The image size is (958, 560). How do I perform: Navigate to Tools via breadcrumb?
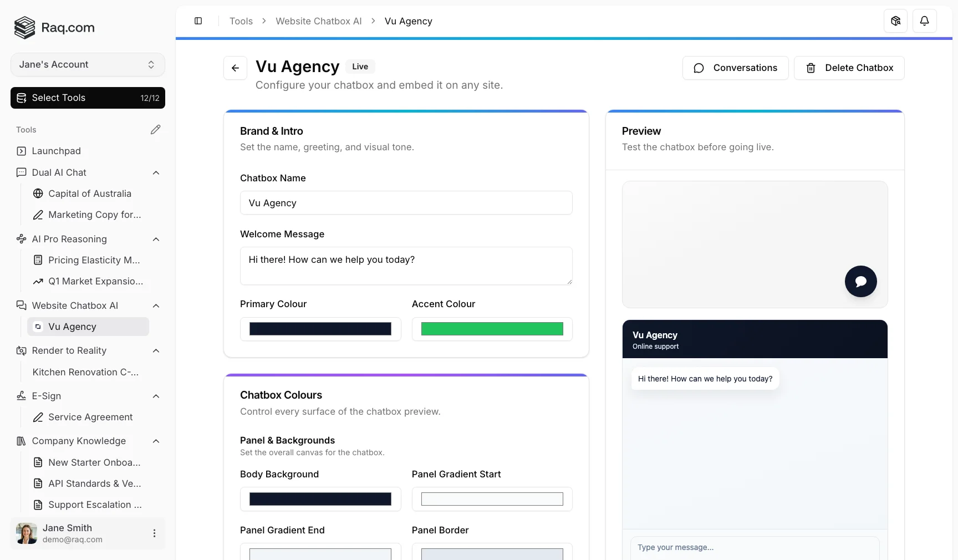coord(241,21)
